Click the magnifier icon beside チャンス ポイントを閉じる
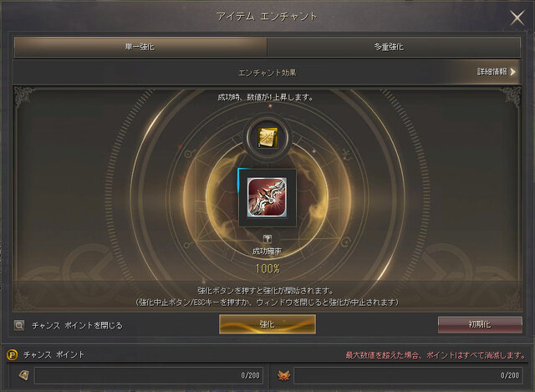 pos(19,325)
